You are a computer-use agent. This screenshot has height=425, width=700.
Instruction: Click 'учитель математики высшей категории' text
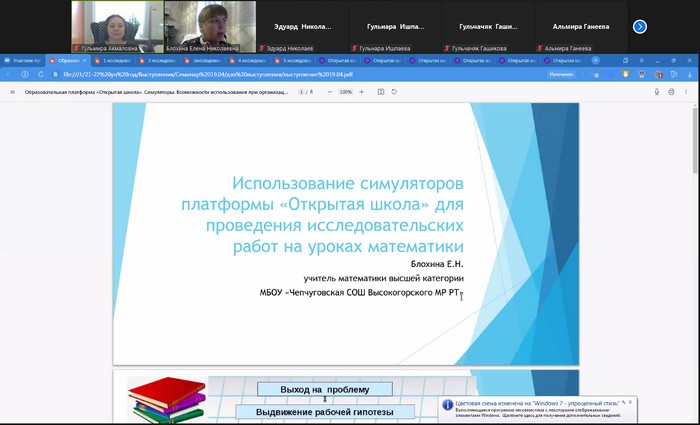[383, 279]
